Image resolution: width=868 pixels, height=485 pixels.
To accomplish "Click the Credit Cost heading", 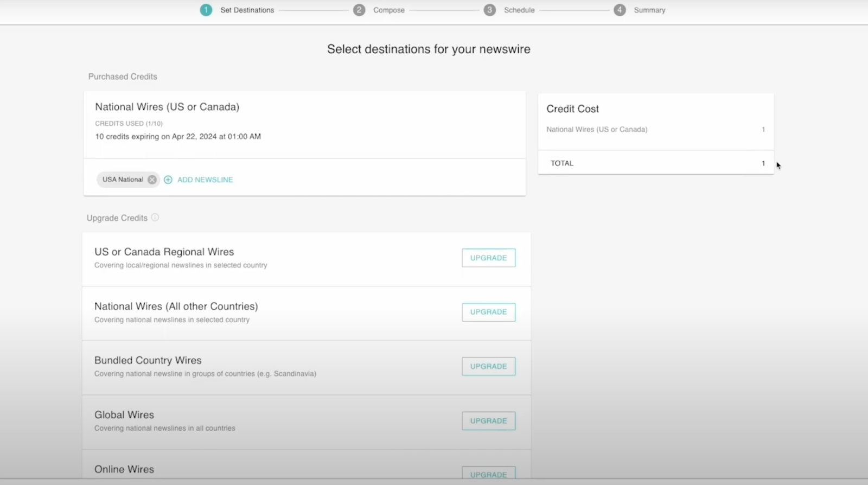I will point(572,109).
